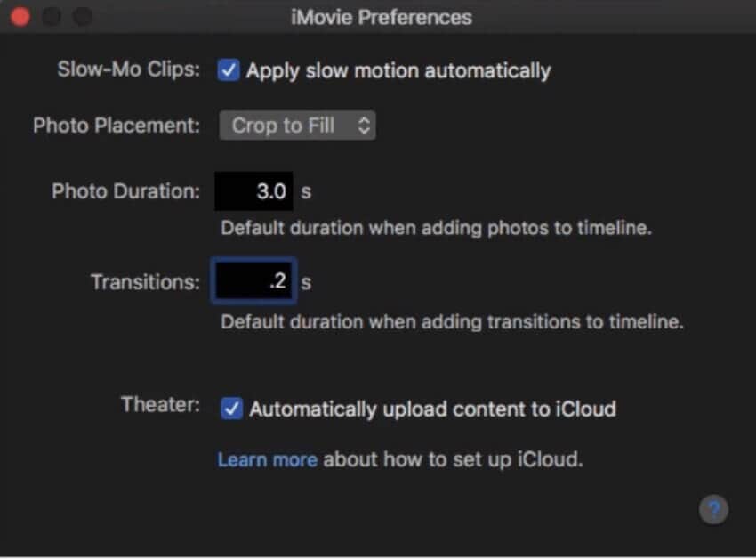This screenshot has height=559, width=756.
Task: Open the Crop to Fill dropdown
Action: pyautogui.click(x=297, y=126)
